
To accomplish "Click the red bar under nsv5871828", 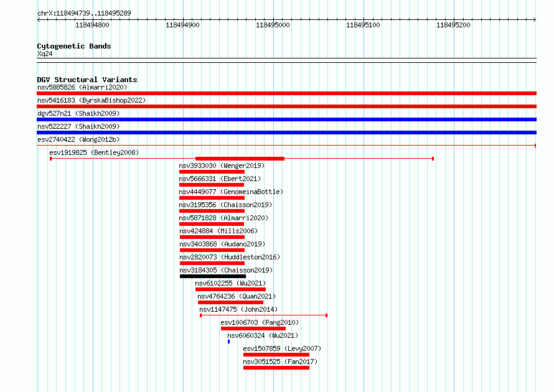I will (x=212, y=224).
